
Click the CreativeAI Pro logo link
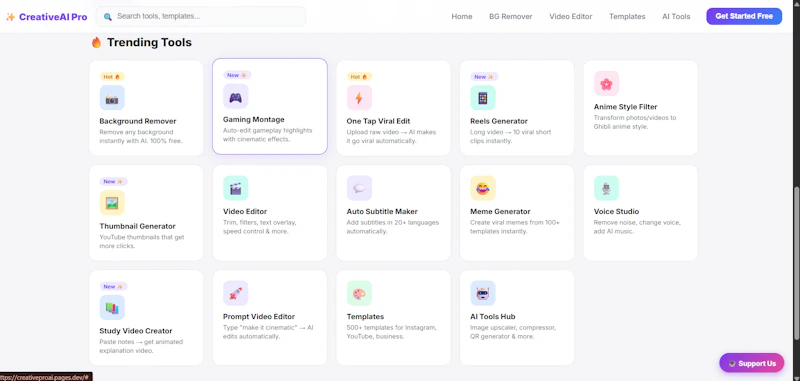[46, 17]
